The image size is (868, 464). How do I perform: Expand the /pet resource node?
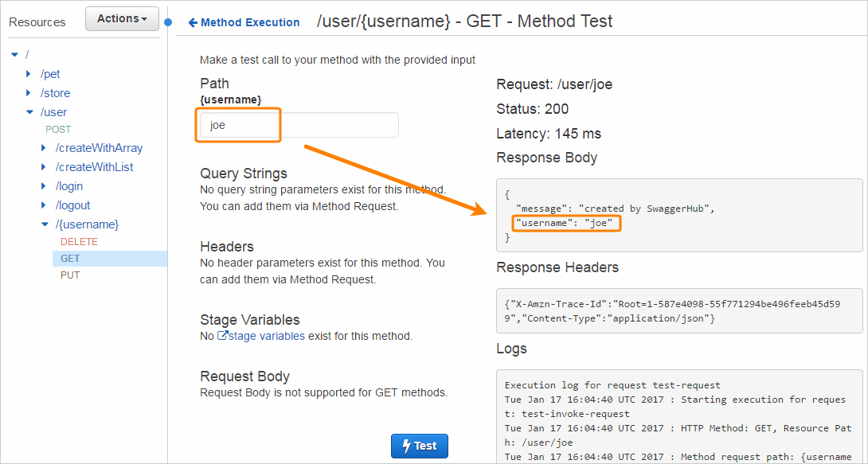pyautogui.click(x=29, y=74)
